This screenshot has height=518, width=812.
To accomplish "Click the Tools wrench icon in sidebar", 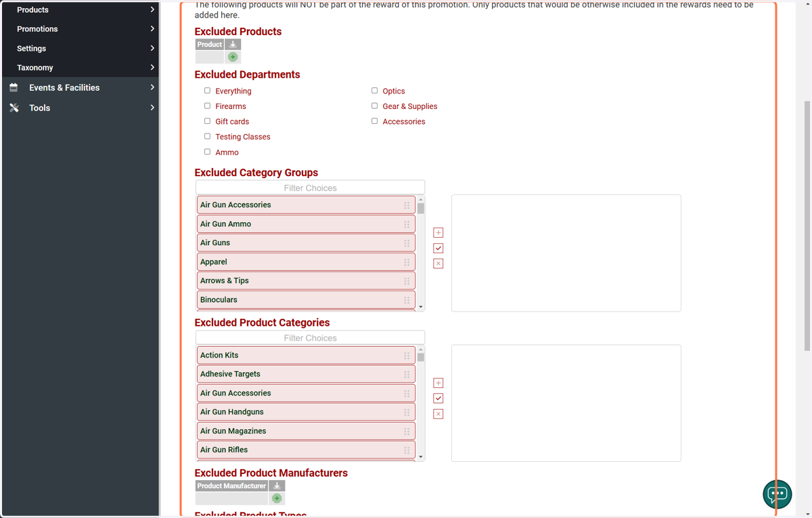I will pyautogui.click(x=14, y=108).
